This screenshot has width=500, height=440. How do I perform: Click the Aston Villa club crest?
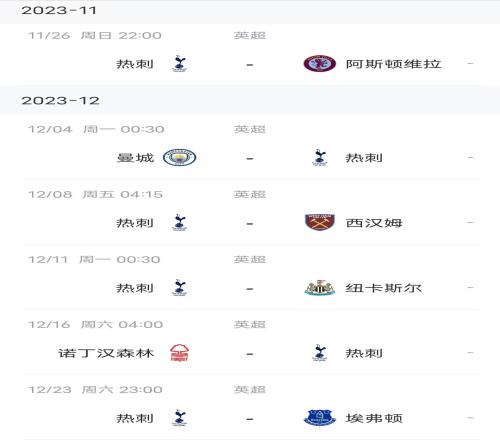pyautogui.click(x=319, y=64)
